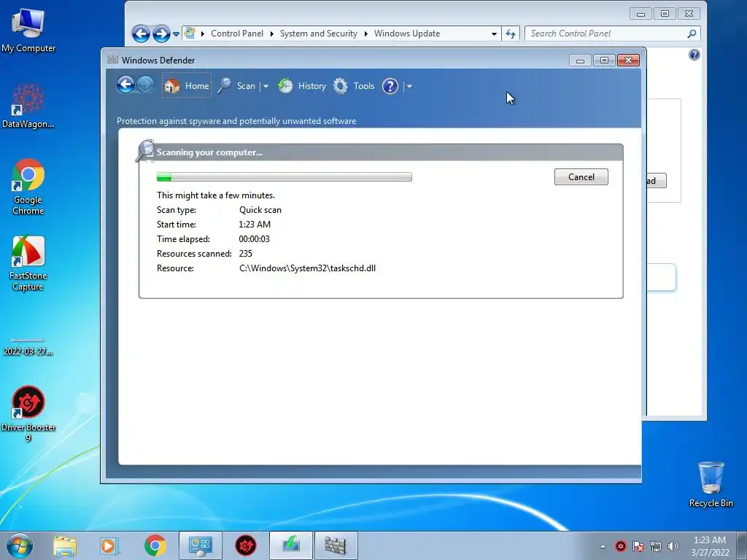The image size is (747, 560).
Task: Cancel the running quick scan
Action: pos(581,176)
